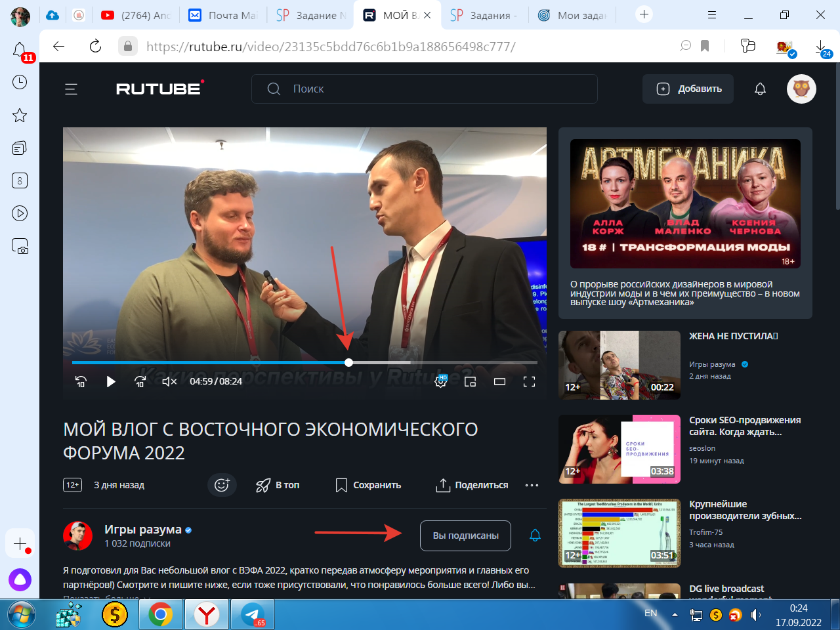Open the owl profile avatar menu
The height and width of the screenshot is (630, 840).
(x=801, y=89)
